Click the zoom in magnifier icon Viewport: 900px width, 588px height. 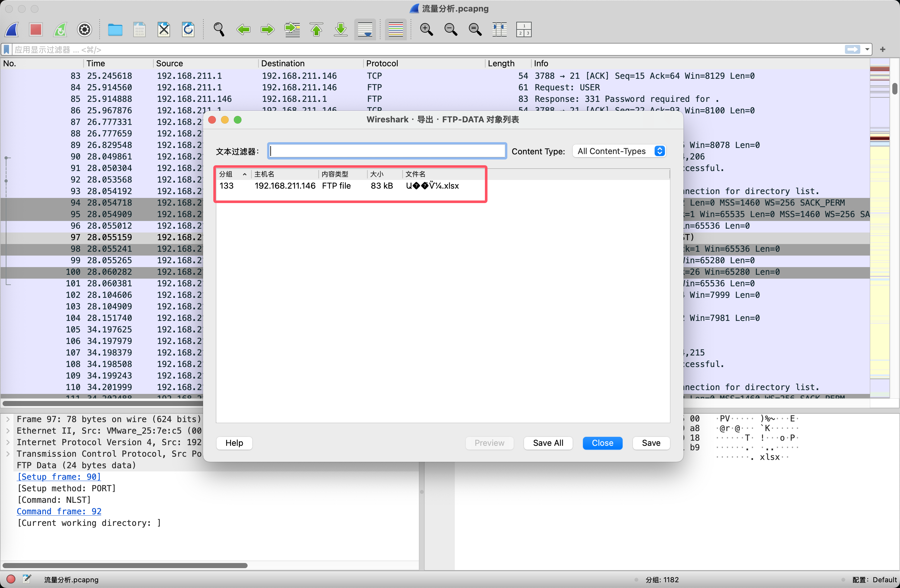point(426,29)
